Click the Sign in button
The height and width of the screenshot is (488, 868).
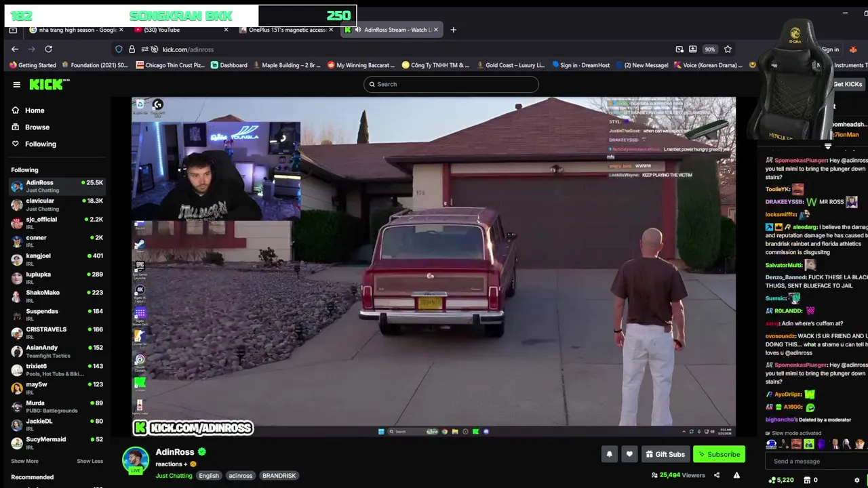click(830, 49)
